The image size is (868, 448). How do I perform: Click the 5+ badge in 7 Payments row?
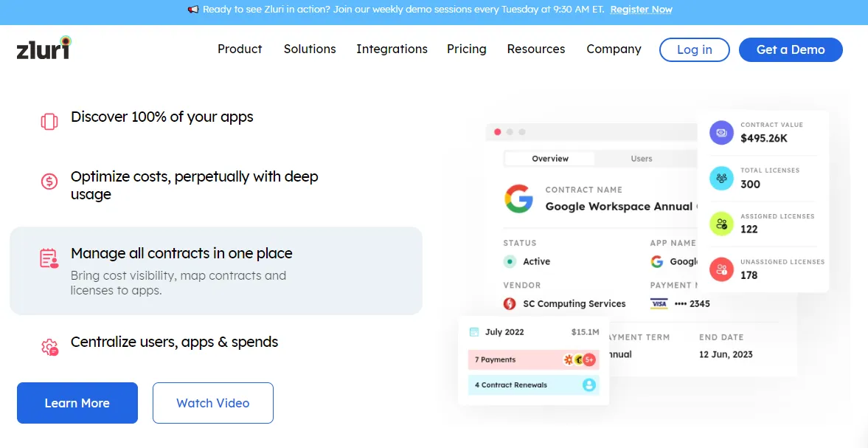(589, 360)
